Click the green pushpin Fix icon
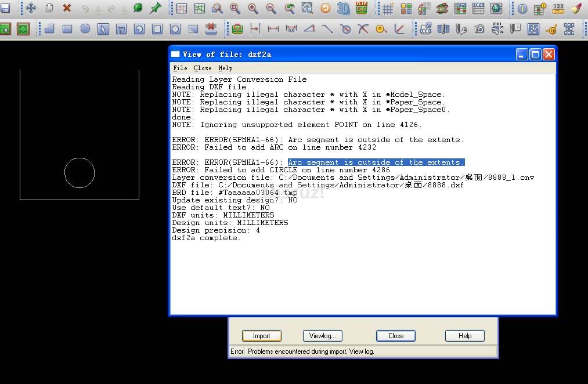588x384 pixels. point(155,8)
